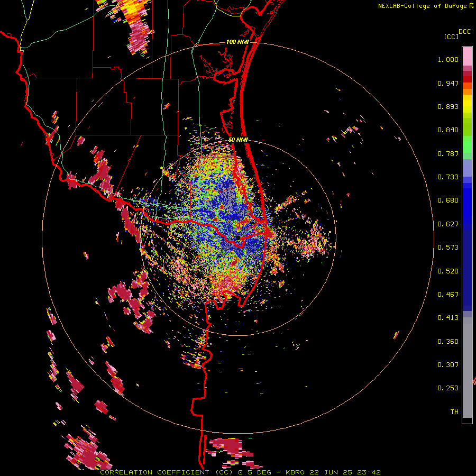
Task: Click the 0.307 color scale label
Action: tap(448, 365)
